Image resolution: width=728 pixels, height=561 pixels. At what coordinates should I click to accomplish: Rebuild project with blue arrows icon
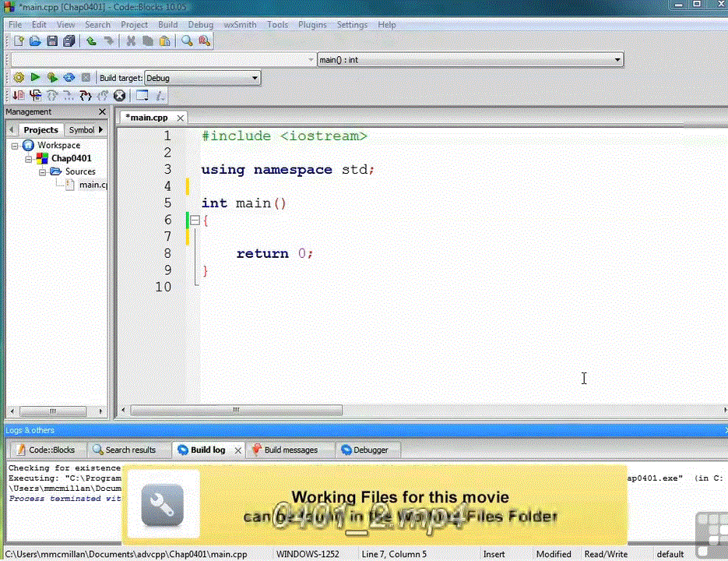(69, 77)
